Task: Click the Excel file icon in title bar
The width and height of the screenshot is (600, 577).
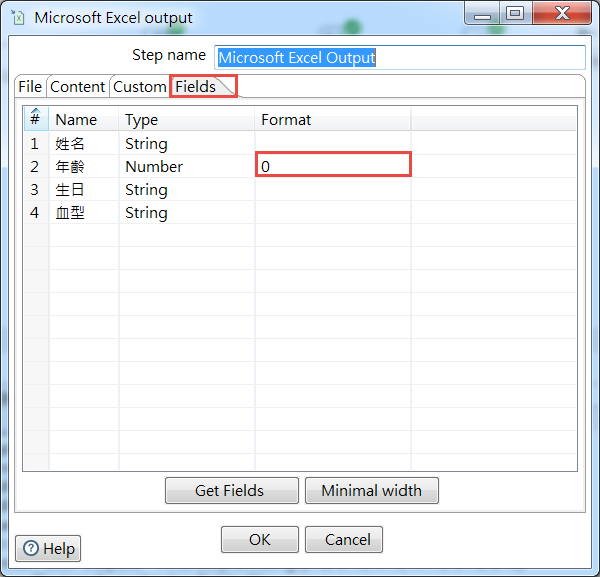Action: click(18, 18)
